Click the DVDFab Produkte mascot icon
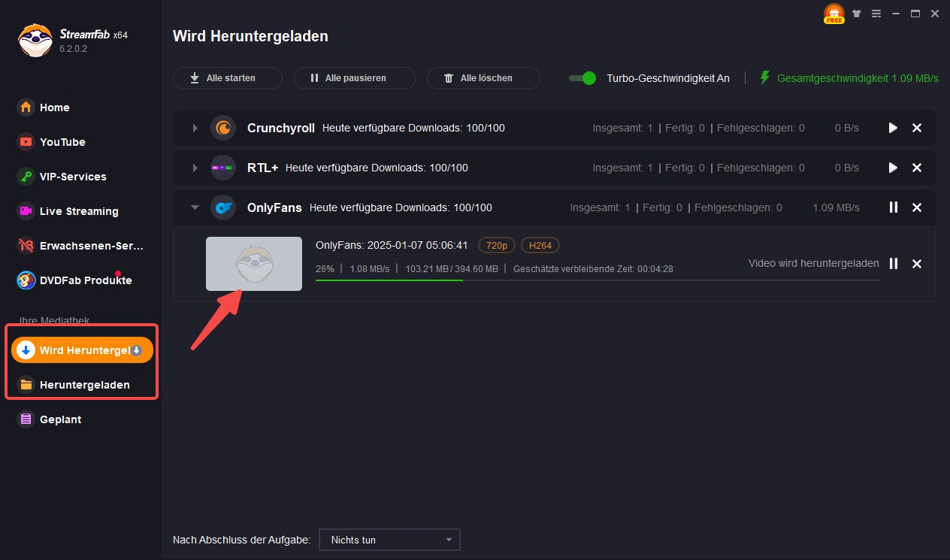The width and height of the screenshot is (950, 560). click(x=26, y=280)
